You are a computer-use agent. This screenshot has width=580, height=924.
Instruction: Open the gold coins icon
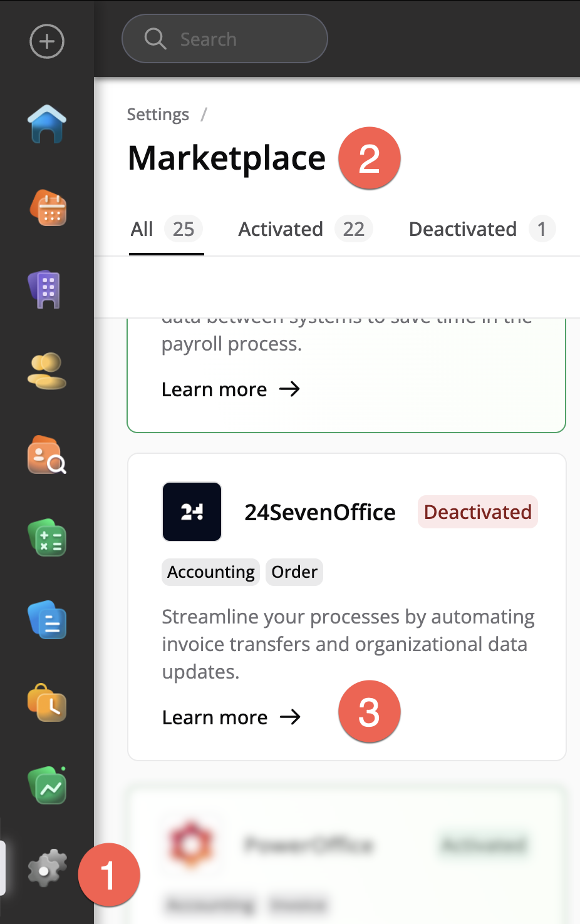pos(47,371)
